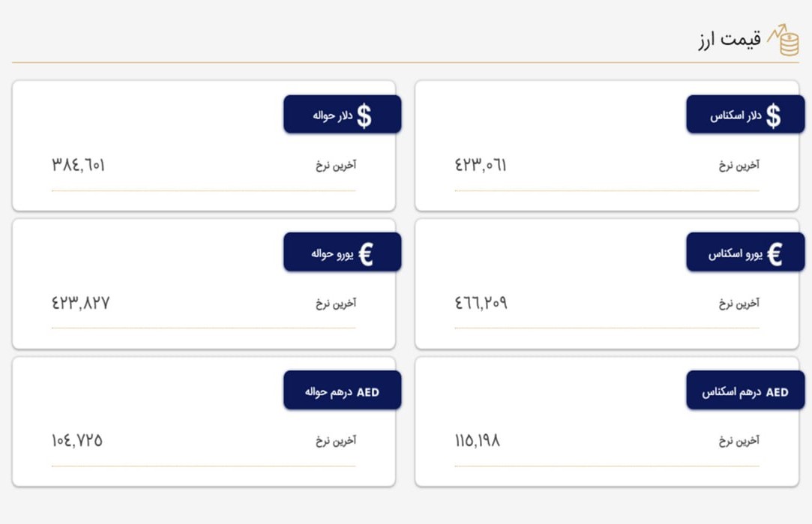Open the دلار اسکناس badge button
The width and height of the screenshot is (812, 524).
point(745,115)
